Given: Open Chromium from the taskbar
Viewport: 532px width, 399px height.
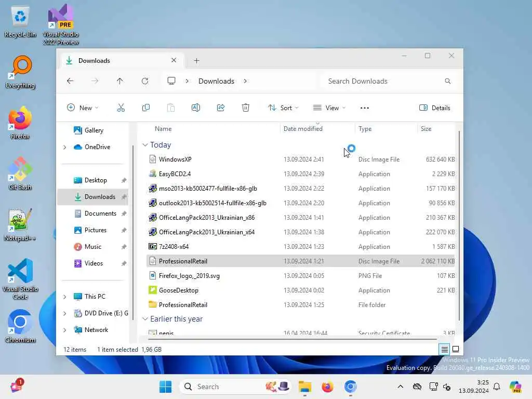Looking at the screenshot, I should 350,387.
